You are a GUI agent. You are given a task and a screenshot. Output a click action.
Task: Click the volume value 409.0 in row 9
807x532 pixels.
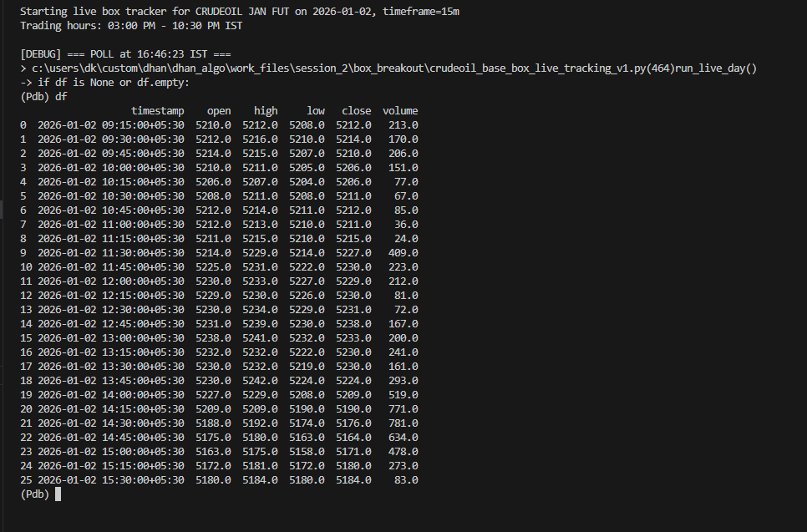(403, 253)
